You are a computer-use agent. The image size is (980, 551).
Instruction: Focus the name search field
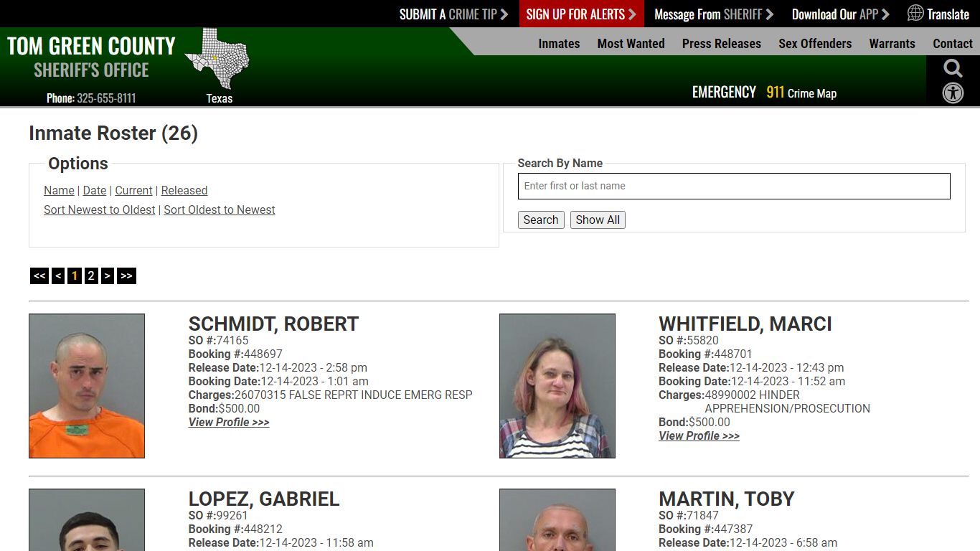pos(734,186)
